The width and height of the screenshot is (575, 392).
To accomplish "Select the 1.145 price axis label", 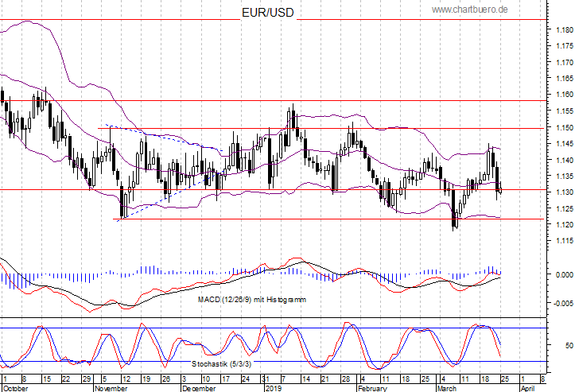I will tap(565, 143).
